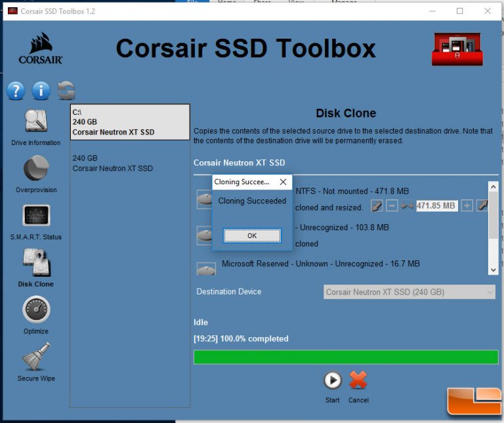The height and width of the screenshot is (423, 504).
Task: Click the red X Cancel icon
Action: 358,380
